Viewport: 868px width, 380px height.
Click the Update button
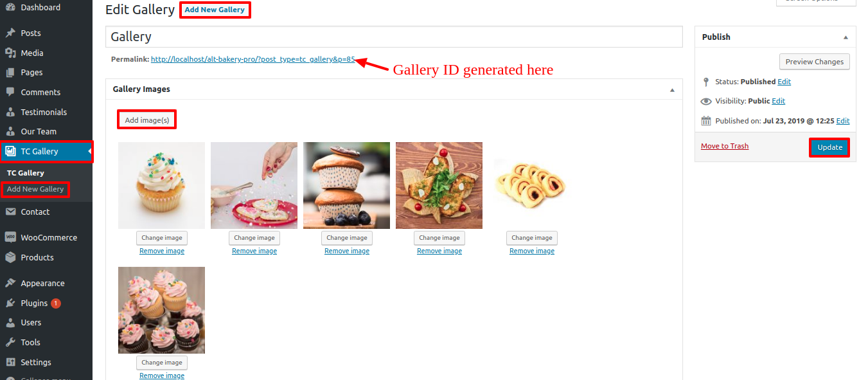[x=829, y=147]
